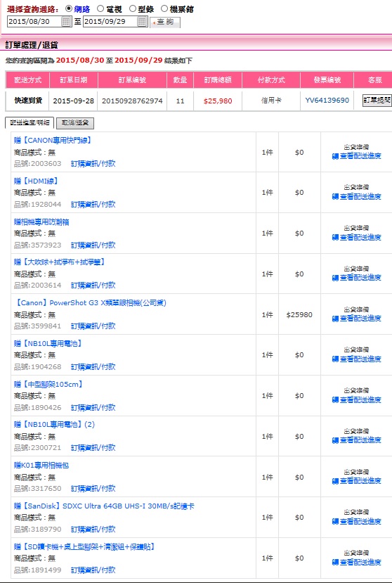View 查看配送進度 for the K01專用相機包 row
Image resolution: width=392 pixels, height=583 pixels.
[357, 481]
